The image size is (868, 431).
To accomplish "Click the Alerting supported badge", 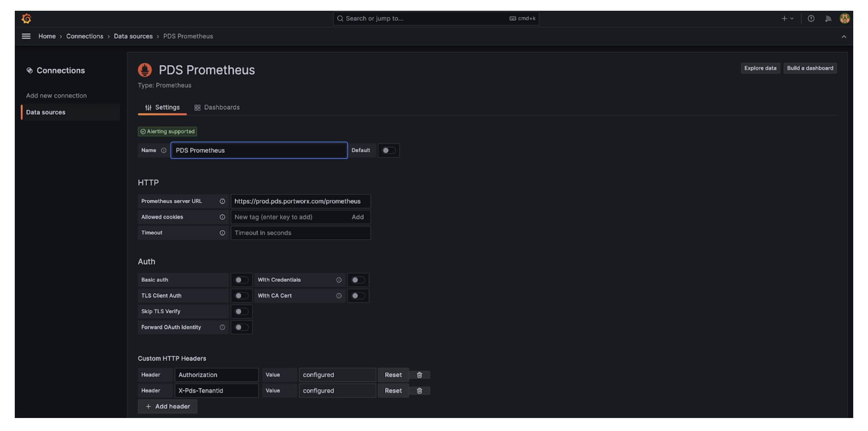I will (x=168, y=131).
